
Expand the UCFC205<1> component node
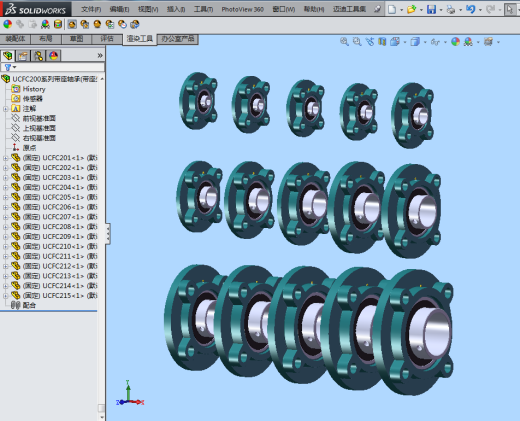[x=5, y=197]
